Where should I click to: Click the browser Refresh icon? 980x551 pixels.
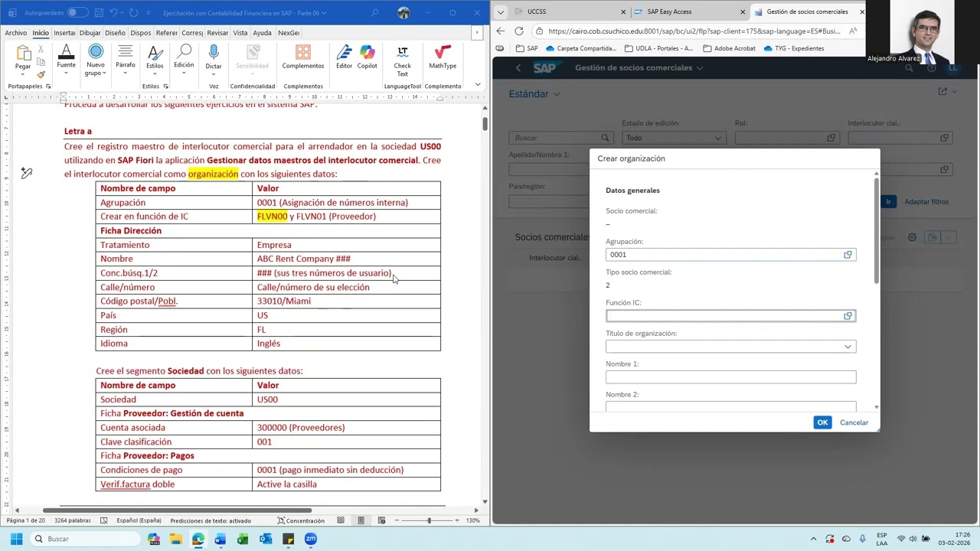pos(519,31)
